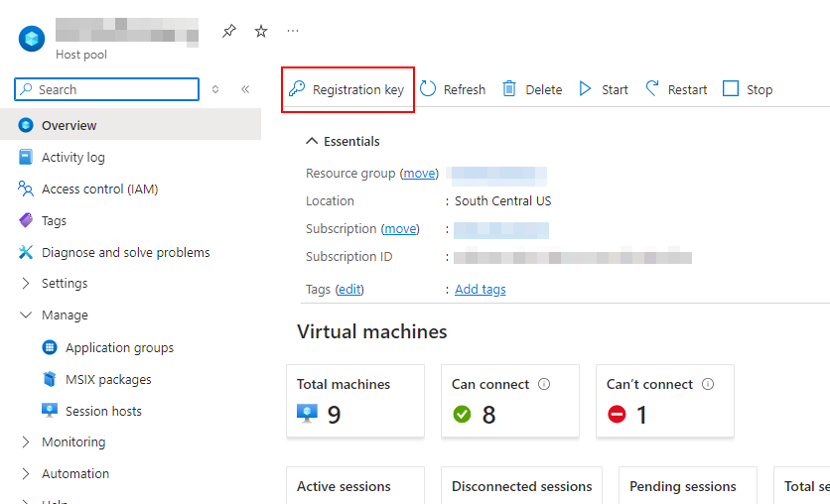The image size is (830, 504).
Task: Refresh the host pool overview
Action: point(453,89)
